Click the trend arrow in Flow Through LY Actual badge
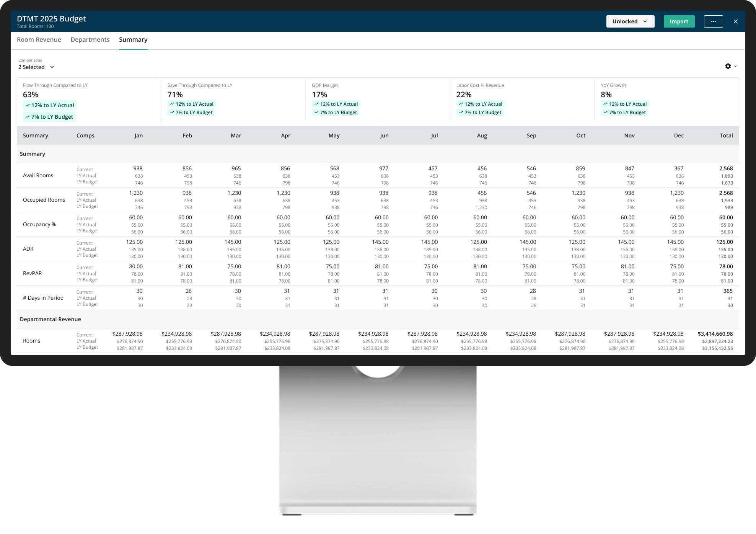 (28, 105)
